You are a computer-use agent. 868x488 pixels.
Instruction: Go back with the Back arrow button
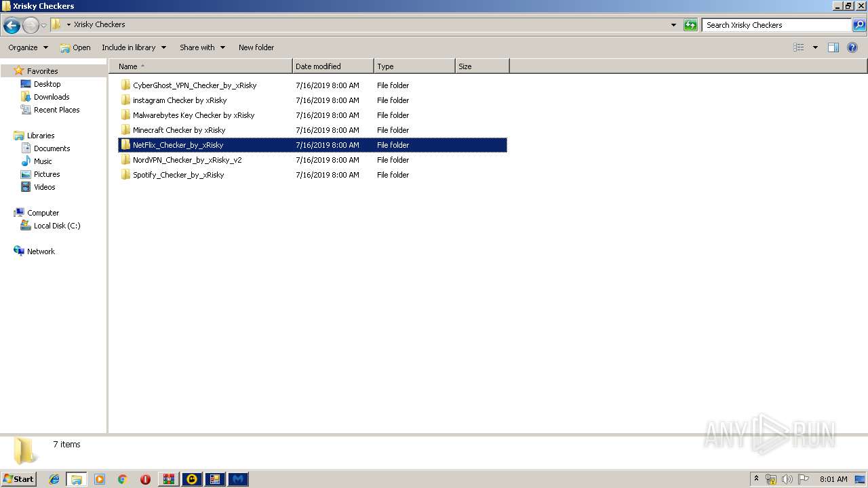point(12,26)
